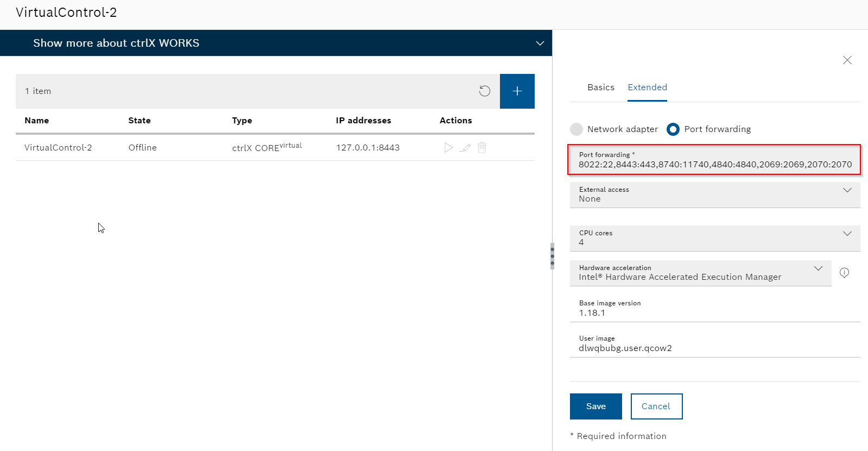Select the Network adapter radio option
Image resolution: width=868 pixels, height=451 pixels.
pyautogui.click(x=576, y=129)
